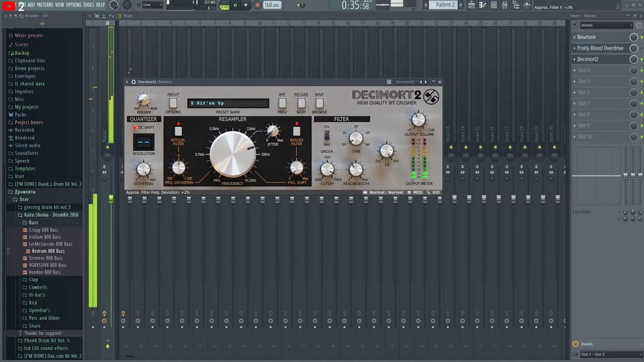
Task: Open Decimort2 plugin menu arrow in title bar
Action: (127, 82)
